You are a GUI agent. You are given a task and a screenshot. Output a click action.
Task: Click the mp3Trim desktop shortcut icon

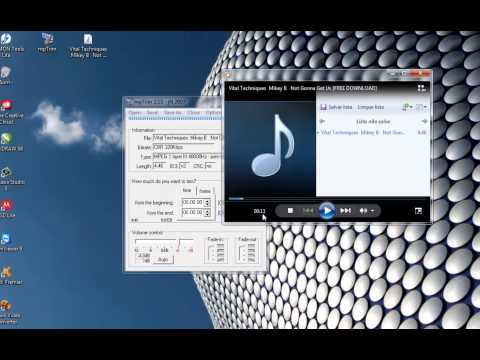[47, 43]
